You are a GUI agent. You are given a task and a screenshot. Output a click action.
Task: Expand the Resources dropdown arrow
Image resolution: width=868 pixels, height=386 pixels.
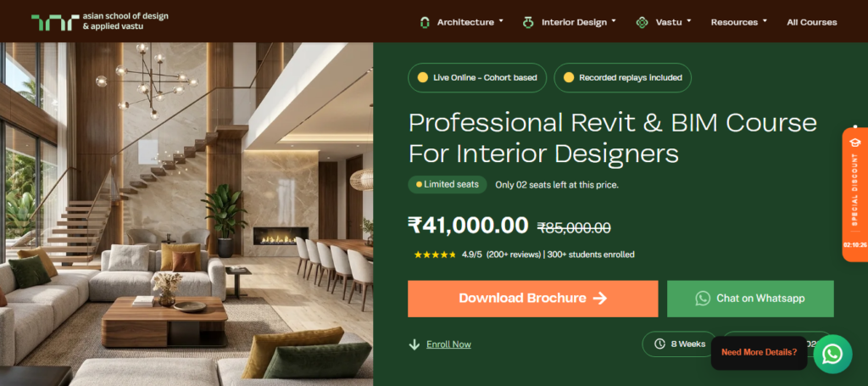[765, 20]
